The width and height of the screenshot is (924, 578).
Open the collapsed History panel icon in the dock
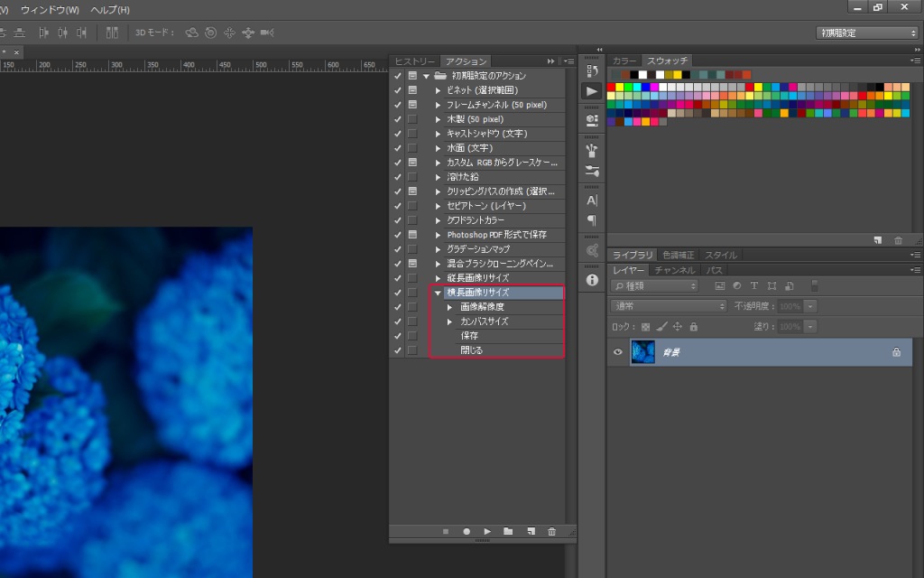tap(592, 70)
